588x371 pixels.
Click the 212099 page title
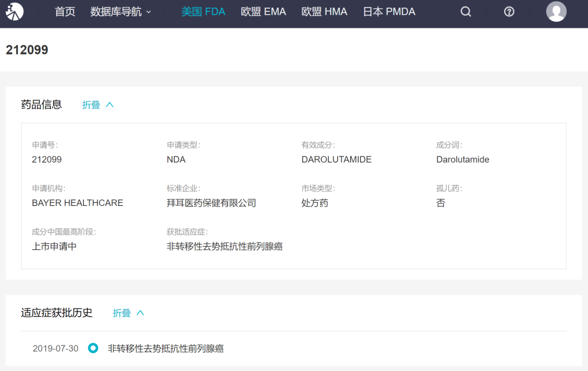coord(27,50)
